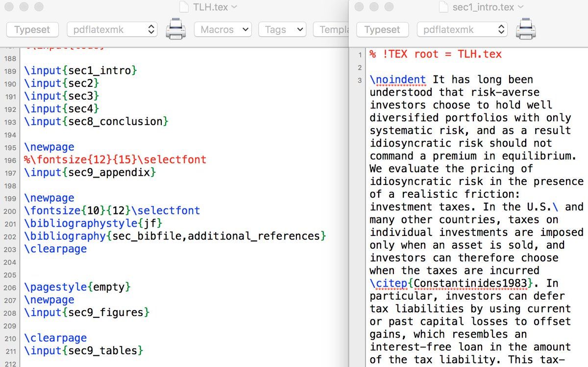Viewport: 588px width, 367px height.
Task: Click line number 200 in the gutter
Action: 9,210
